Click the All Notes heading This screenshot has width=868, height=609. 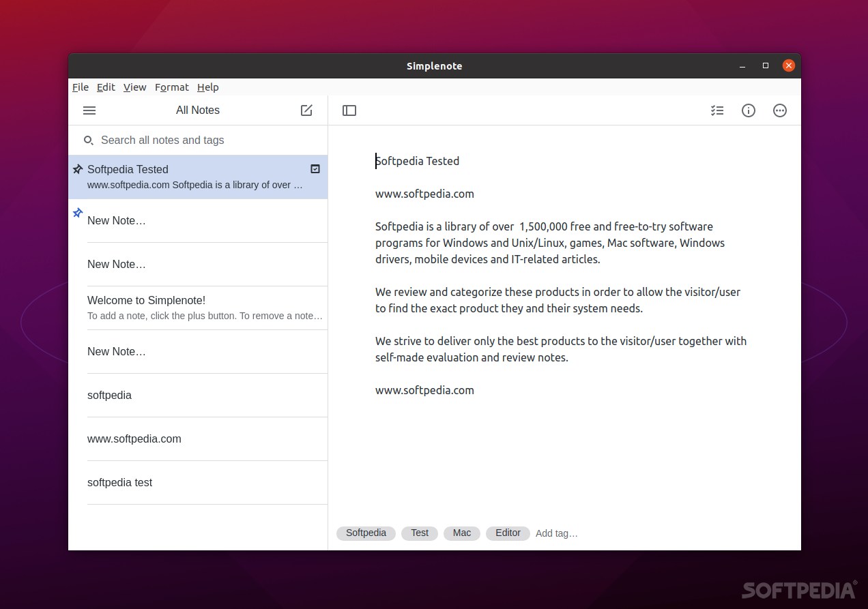coord(198,110)
